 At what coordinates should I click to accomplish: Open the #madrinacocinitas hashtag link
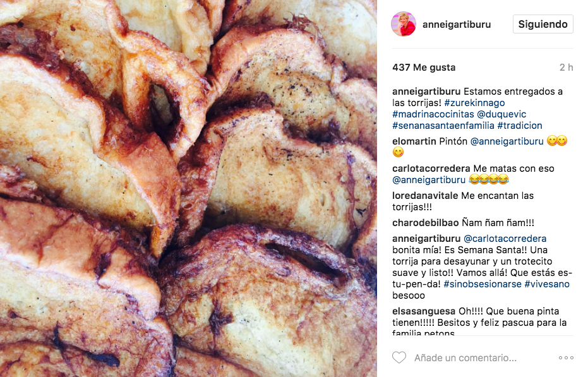433,114
